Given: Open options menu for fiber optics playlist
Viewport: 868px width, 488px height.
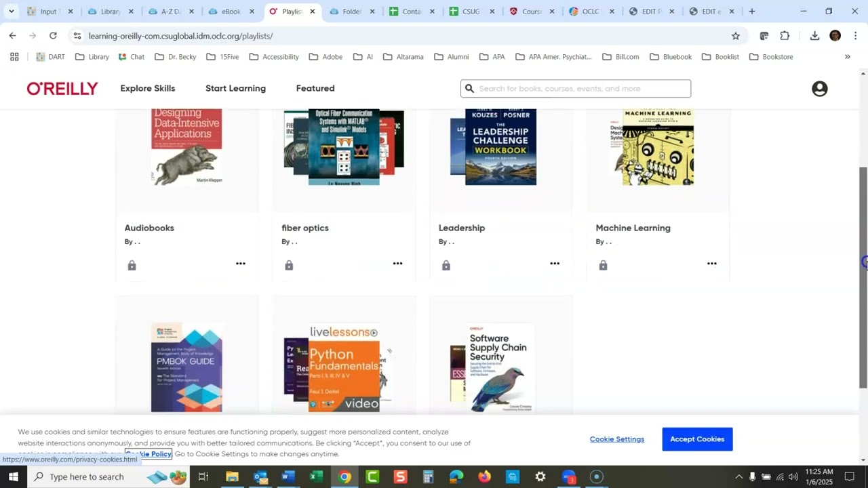Looking at the screenshot, I should (397, 264).
